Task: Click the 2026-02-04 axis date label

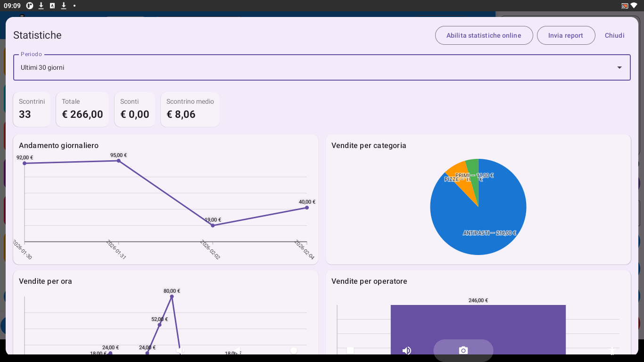Action: pos(305,250)
